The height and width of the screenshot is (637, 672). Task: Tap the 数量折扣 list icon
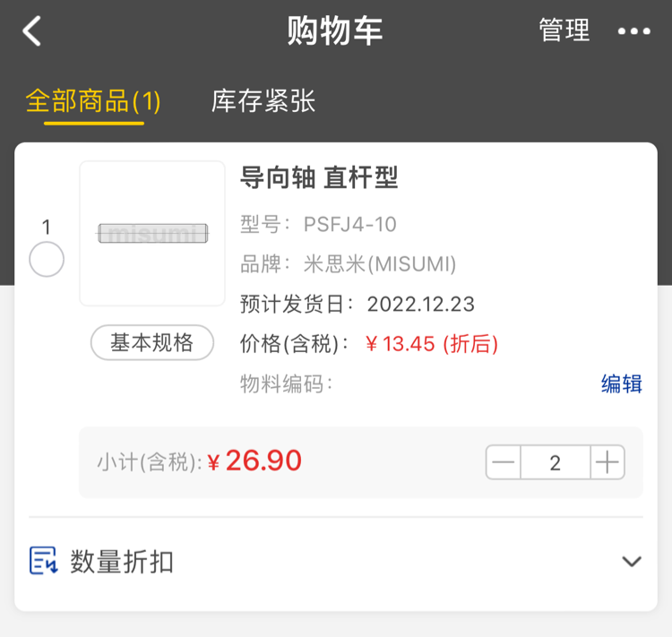(43, 561)
